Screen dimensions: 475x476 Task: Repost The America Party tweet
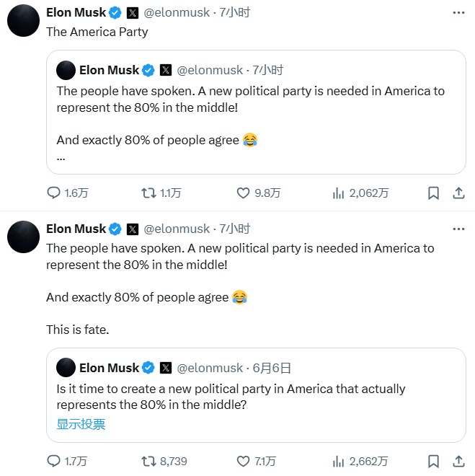pyautogui.click(x=148, y=193)
